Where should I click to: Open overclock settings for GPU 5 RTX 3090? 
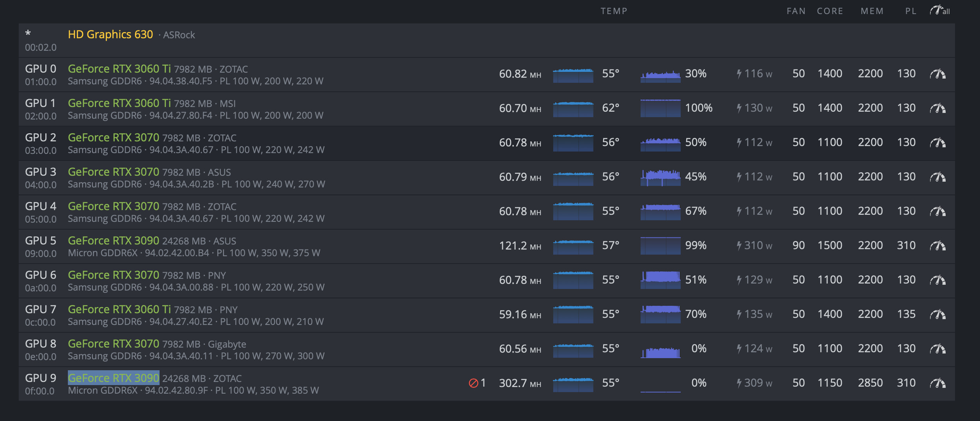[937, 246]
